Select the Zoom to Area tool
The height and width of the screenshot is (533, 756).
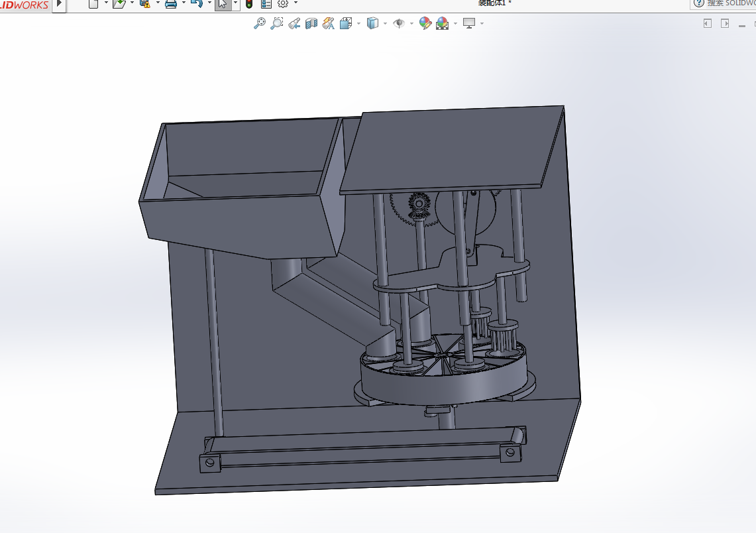277,23
